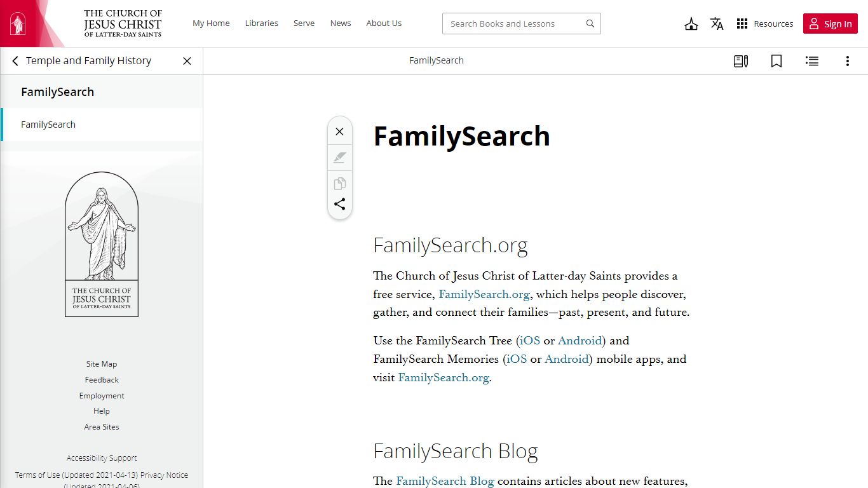This screenshot has height=488, width=868.
Task: Open Android link for FamilySearch Tree
Action: [x=580, y=341]
